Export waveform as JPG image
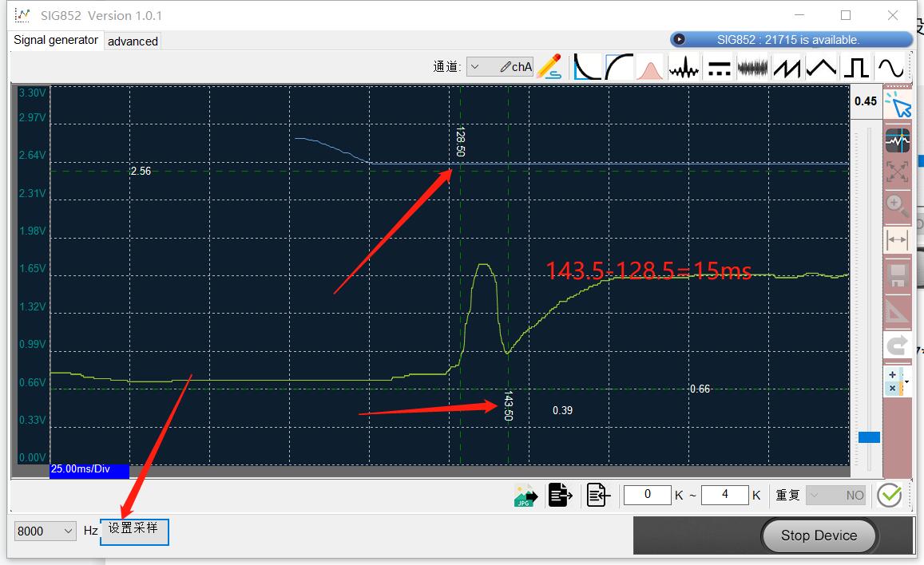This screenshot has height=565, width=924. pyautogui.click(x=525, y=496)
